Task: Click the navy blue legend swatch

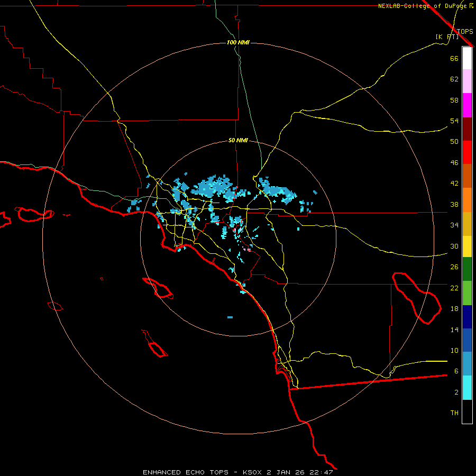Action: coord(467,317)
